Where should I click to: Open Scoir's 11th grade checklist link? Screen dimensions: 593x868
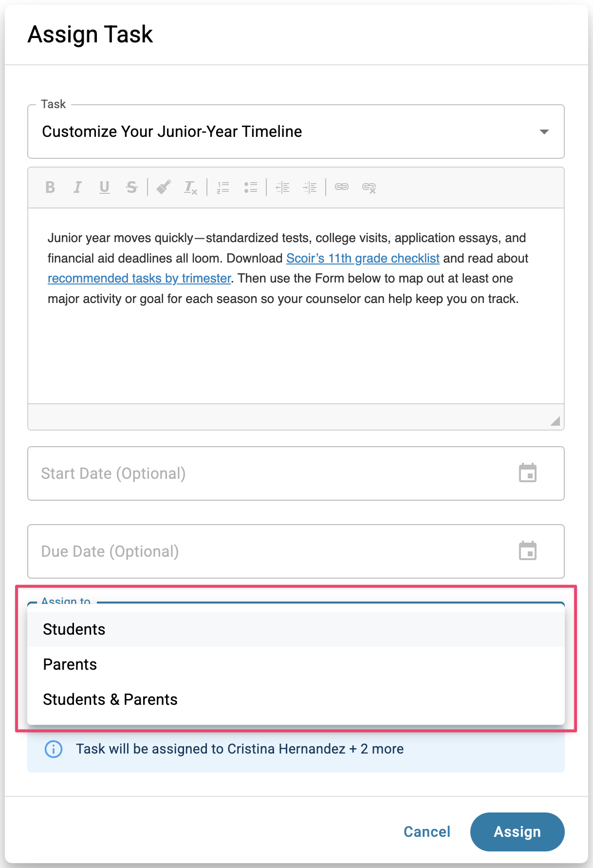[x=363, y=258]
